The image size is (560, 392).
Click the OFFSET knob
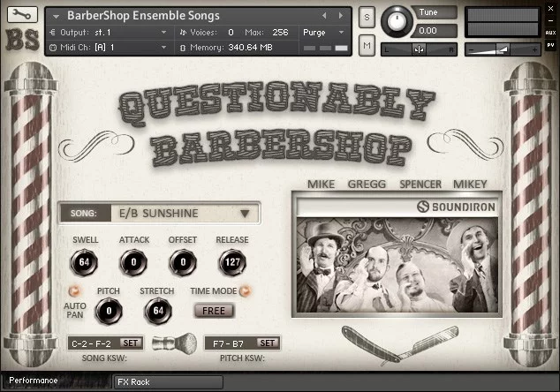(183, 263)
